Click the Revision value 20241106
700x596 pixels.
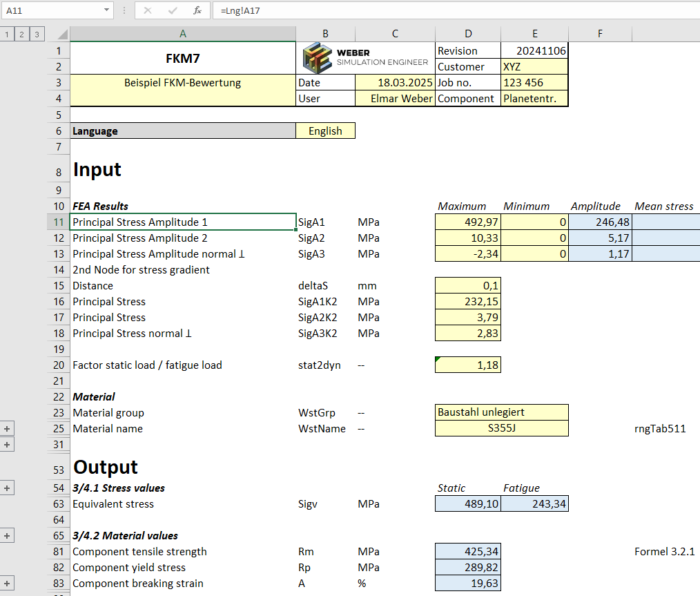(535, 51)
